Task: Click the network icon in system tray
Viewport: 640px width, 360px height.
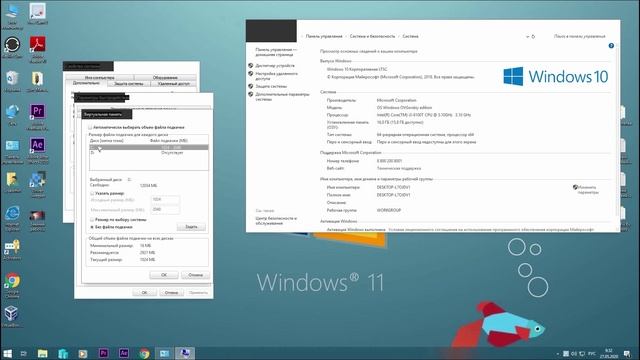Action: tap(582, 353)
